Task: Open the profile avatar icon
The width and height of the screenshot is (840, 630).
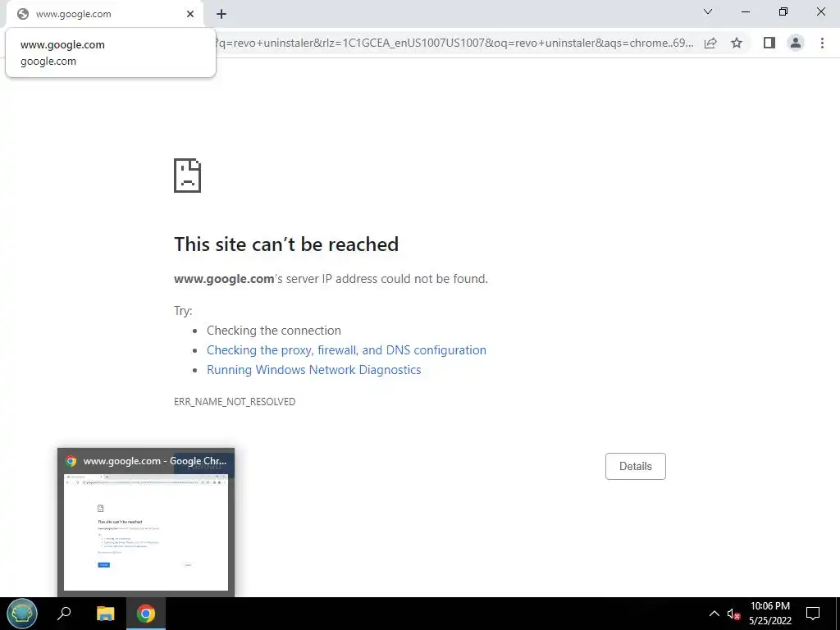Action: click(x=796, y=43)
